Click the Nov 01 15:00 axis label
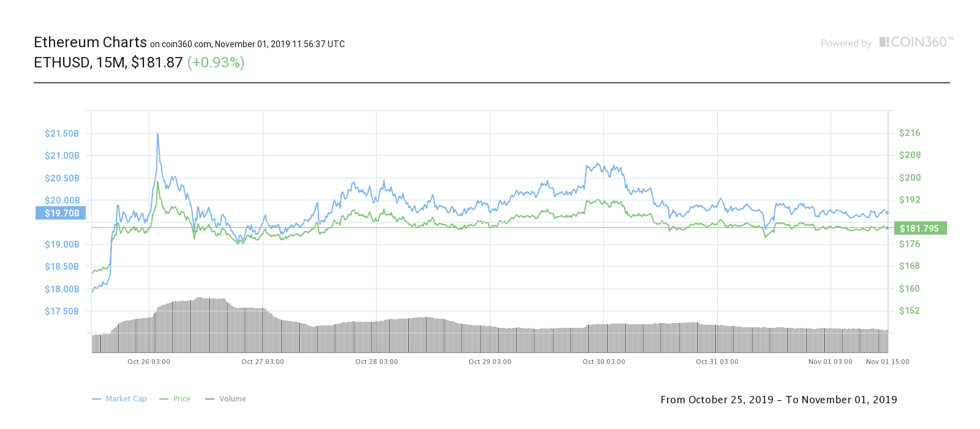980x429 pixels. click(x=888, y=362)
